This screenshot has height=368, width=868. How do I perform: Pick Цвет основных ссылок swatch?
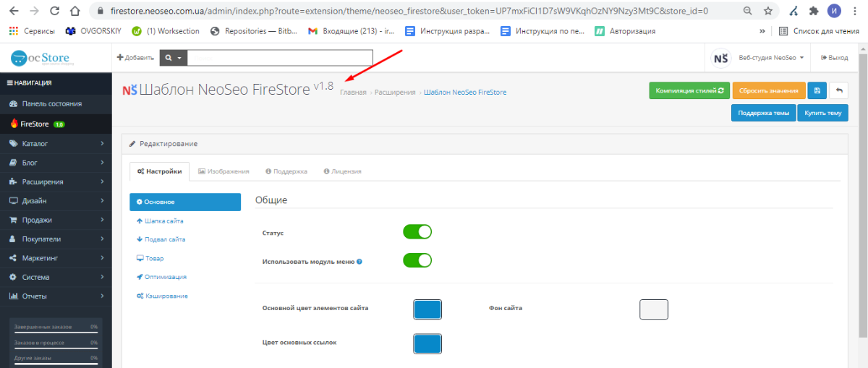point(427,343)
